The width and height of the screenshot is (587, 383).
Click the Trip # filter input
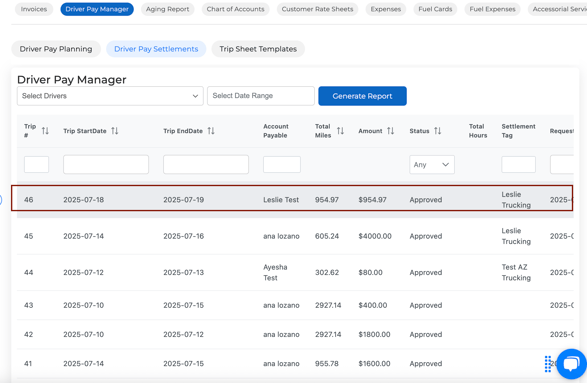[36, 164]
